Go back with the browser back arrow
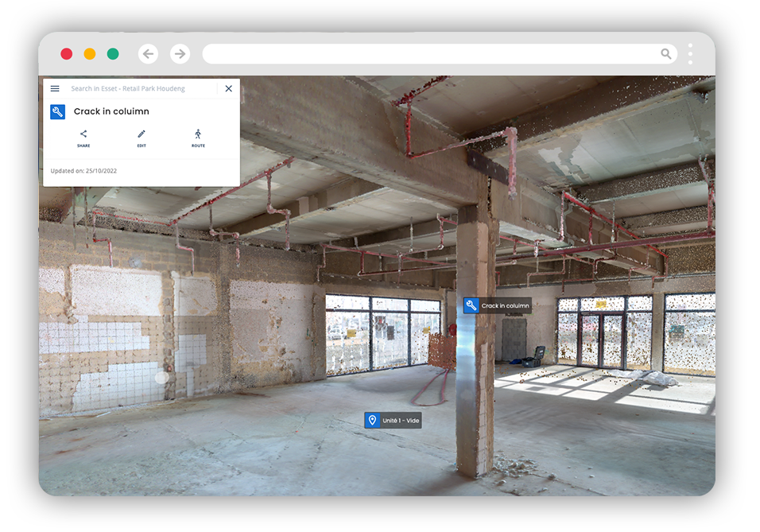 coord(149,54)
